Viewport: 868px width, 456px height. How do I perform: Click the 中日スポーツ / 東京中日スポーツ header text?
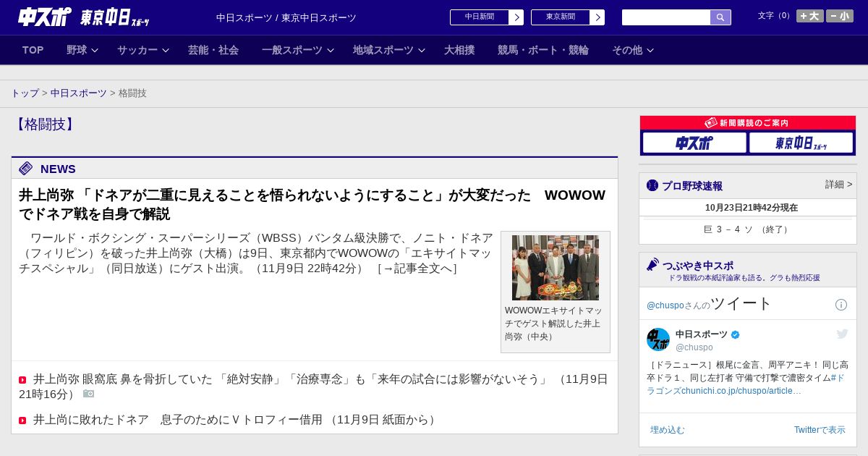286,17
